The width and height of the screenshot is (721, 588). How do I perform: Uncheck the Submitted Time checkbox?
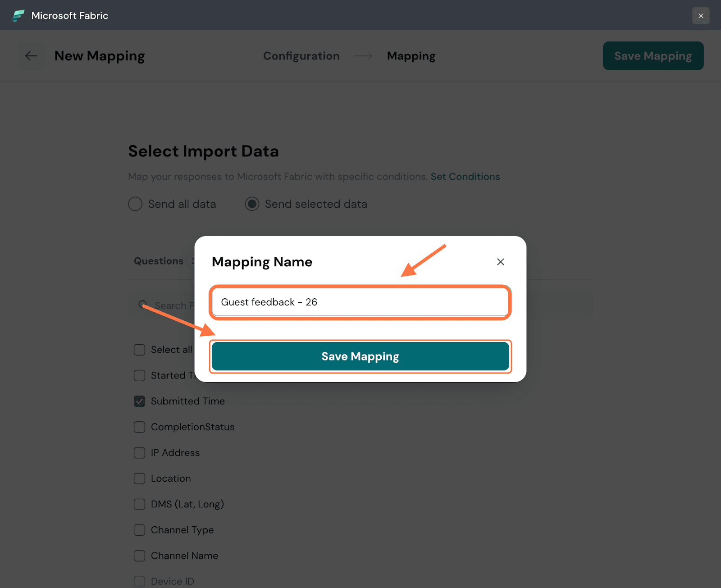point(140,401)
